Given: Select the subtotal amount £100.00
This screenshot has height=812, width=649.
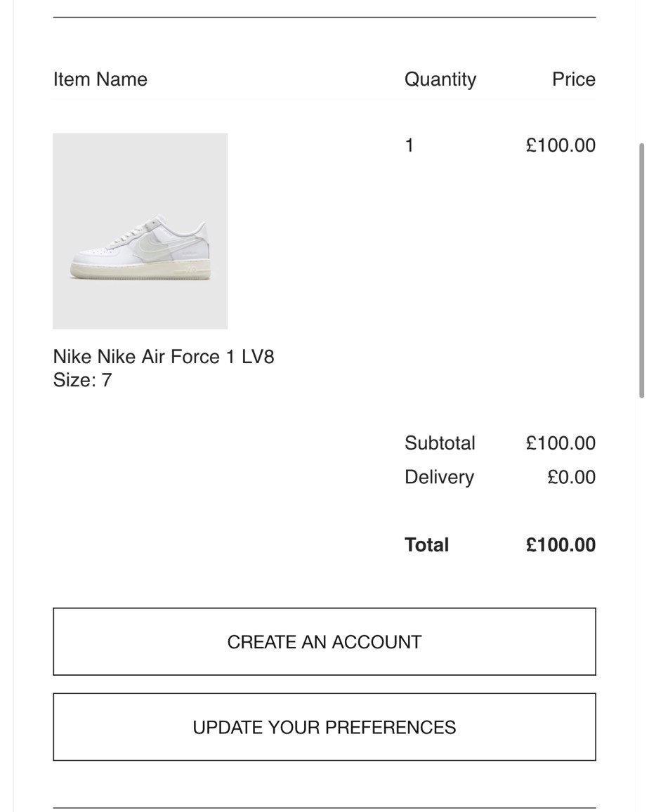Looking at the screenshot, I should tap(560, 443).
